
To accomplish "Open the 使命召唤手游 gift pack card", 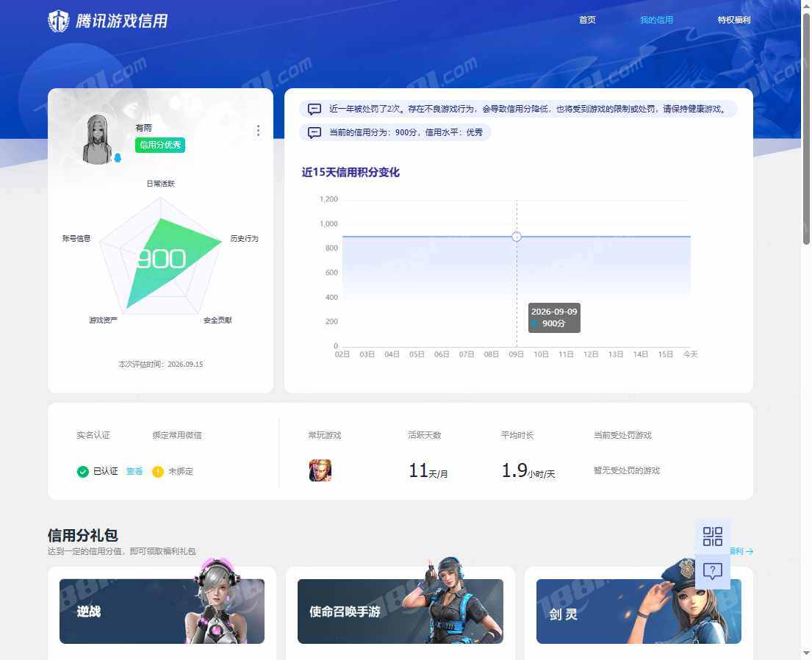I will pos(400,611).
